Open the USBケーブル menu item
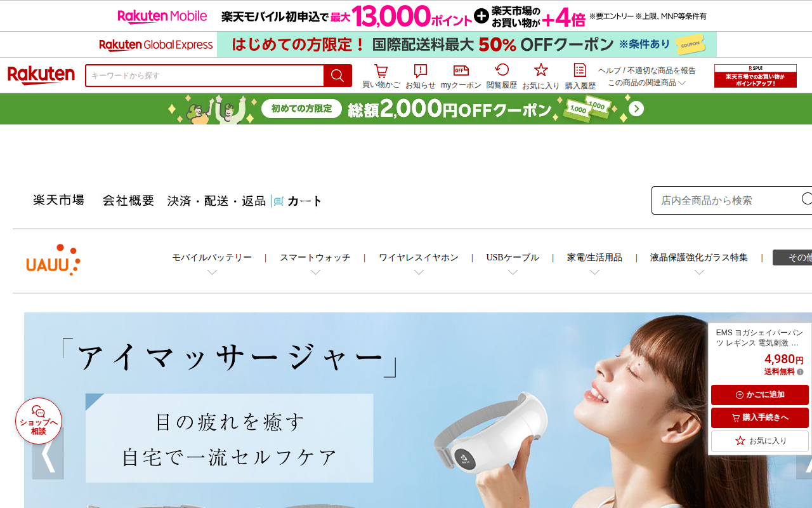 point(513,258)
